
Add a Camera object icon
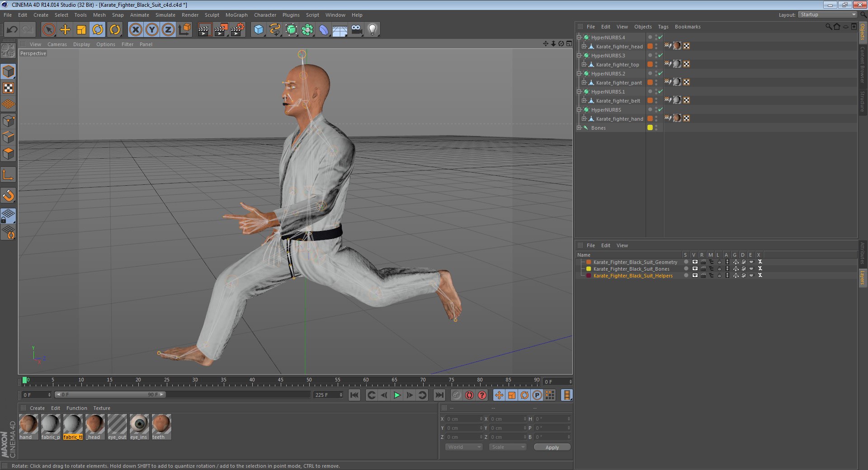tap(357, 30)
